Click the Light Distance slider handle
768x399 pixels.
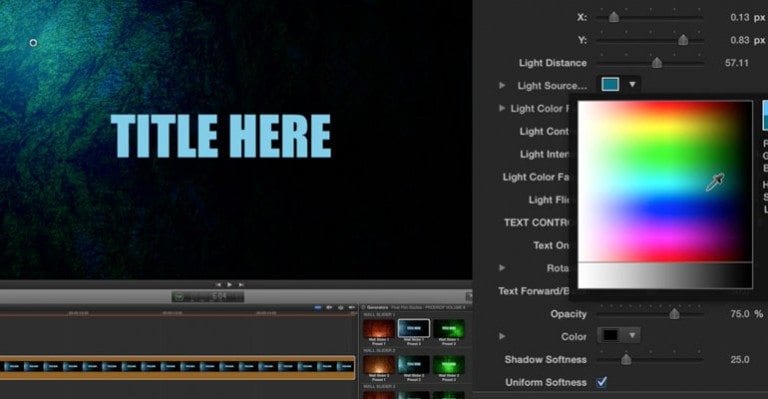(x=657, y=63)
